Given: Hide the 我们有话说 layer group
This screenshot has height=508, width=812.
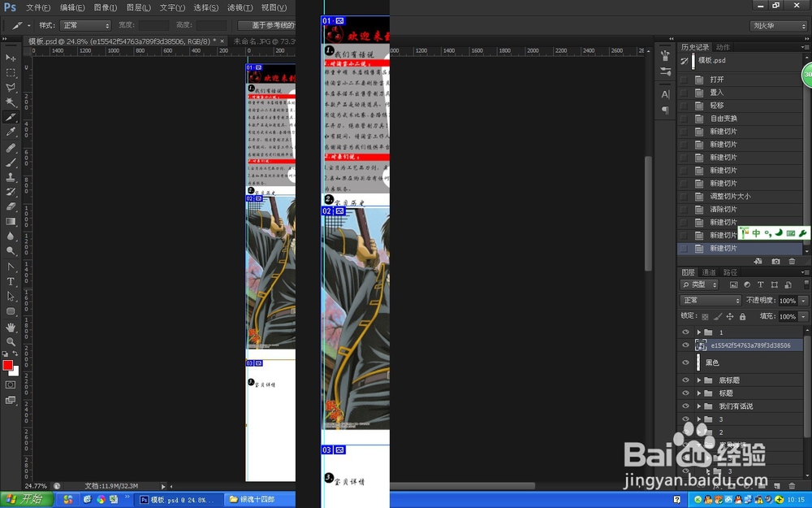Looking at the screenshot, I should click(x=685, y=406).
